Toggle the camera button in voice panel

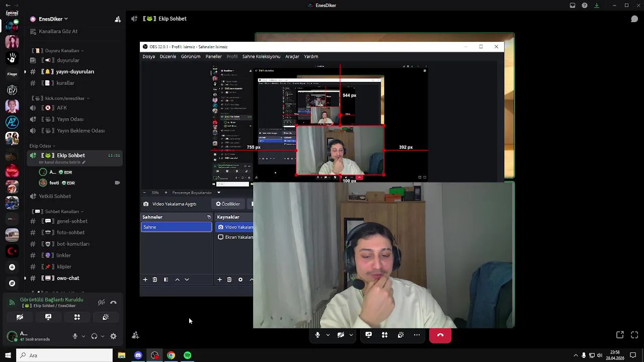[20, 317]
